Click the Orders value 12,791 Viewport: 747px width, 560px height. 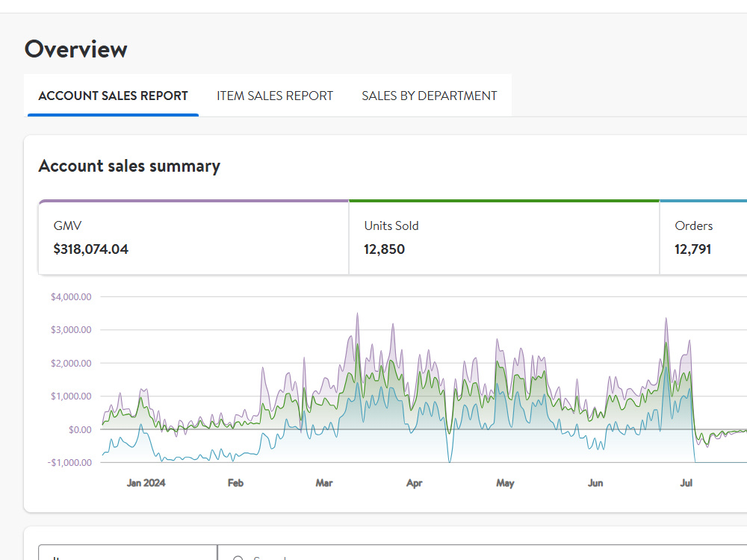tap(692, 249)
